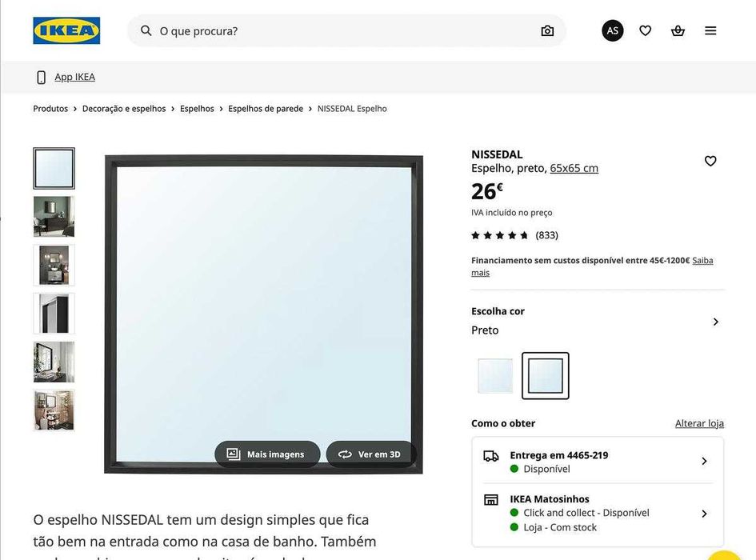This screenshot has height=560, width=756.
Task: Focus the 'O que procura?' search field
Action: tap(346, 31)
